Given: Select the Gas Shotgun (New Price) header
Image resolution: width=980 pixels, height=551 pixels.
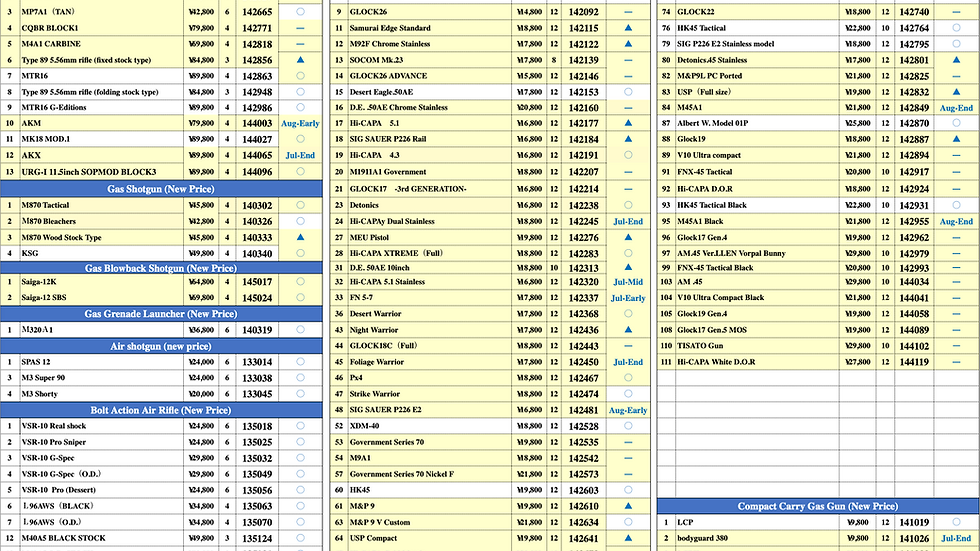Looking at the screenshot, I should [x=161, y=189].
